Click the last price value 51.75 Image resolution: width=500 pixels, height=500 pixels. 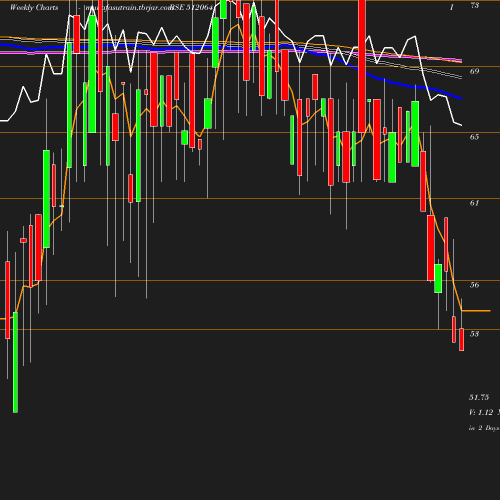click(x=479, y=397)
